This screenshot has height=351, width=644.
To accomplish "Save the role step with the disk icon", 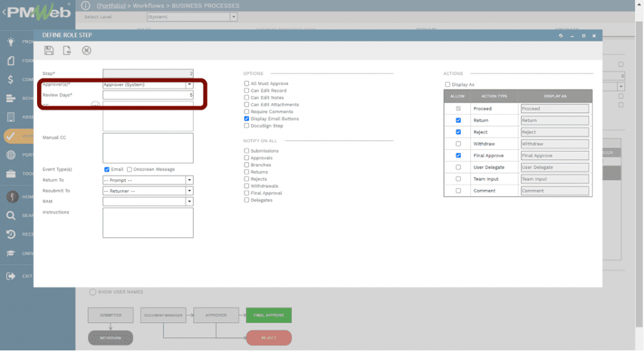I will [49, 50].
